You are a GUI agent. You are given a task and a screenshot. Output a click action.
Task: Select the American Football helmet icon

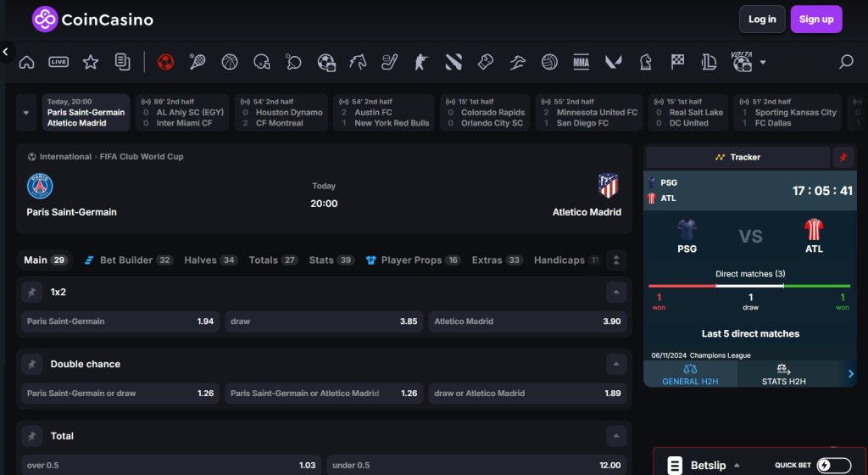(261, 62)
